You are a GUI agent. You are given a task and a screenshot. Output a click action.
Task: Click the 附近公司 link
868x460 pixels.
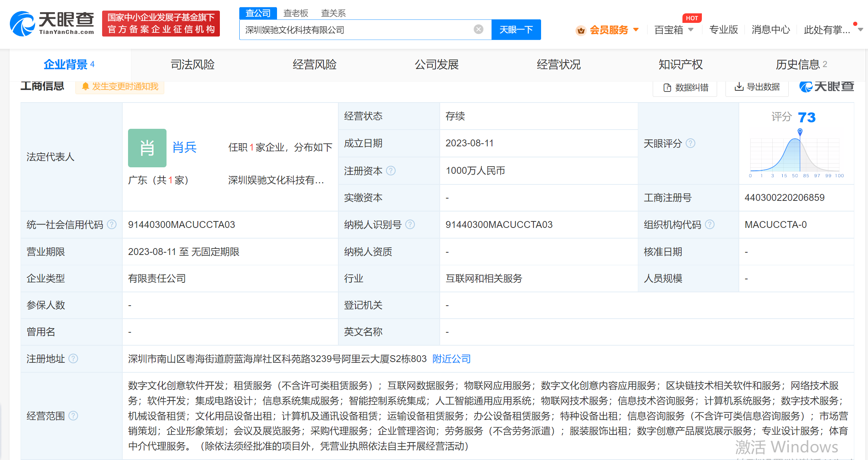(x=452, y=359)
